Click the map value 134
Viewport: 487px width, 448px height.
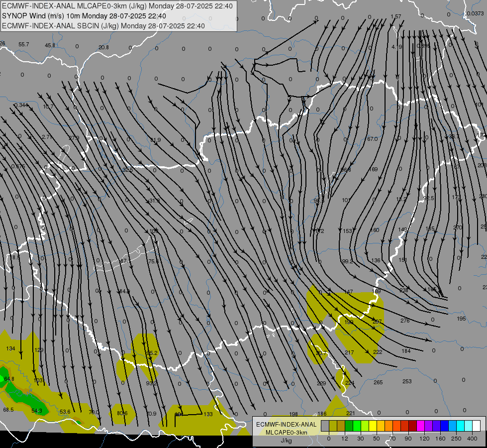tap(10, 348)
